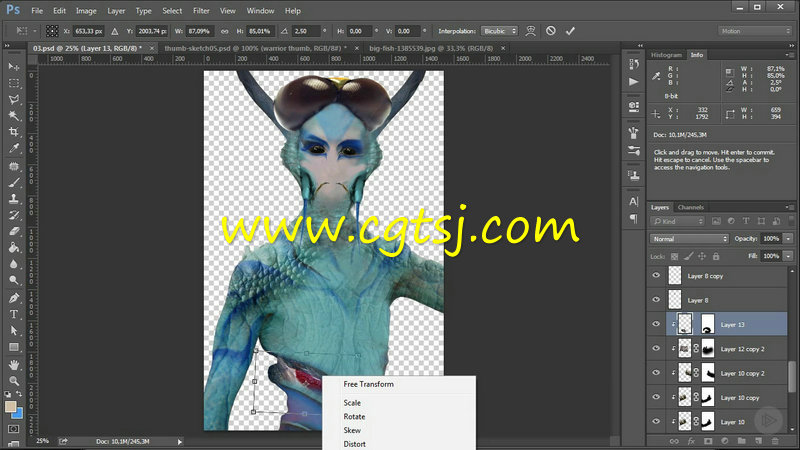Toggle maintain aspect ratio link icon
Image resolution: width=800 pixels, height=450 pixels.
coord(224,31)
